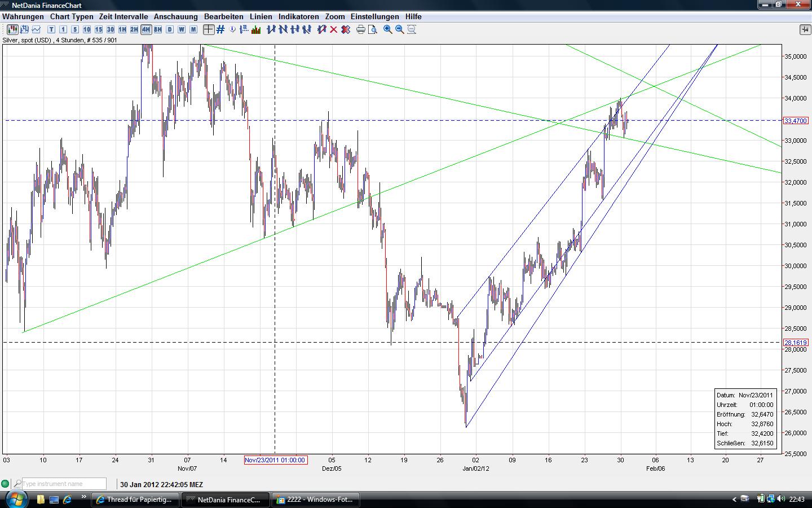Select the 10 minute interval button

point(87,29)
